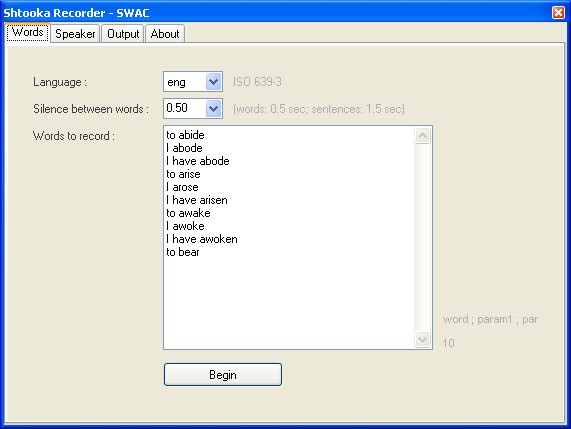Click empty area of Words to record box
Viewport: 571px width, 429px height.
pos(289,302)
